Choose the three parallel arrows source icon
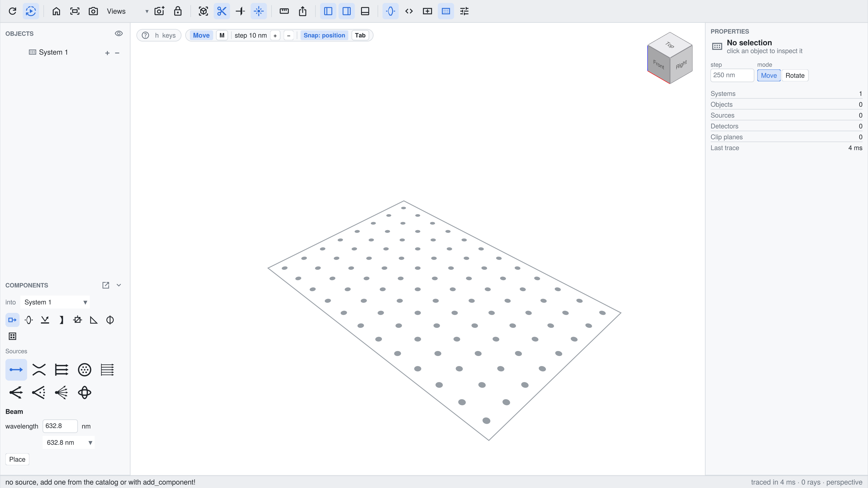Image resolution: width=868 pixels, height=488 pixels. coord(62,370)
